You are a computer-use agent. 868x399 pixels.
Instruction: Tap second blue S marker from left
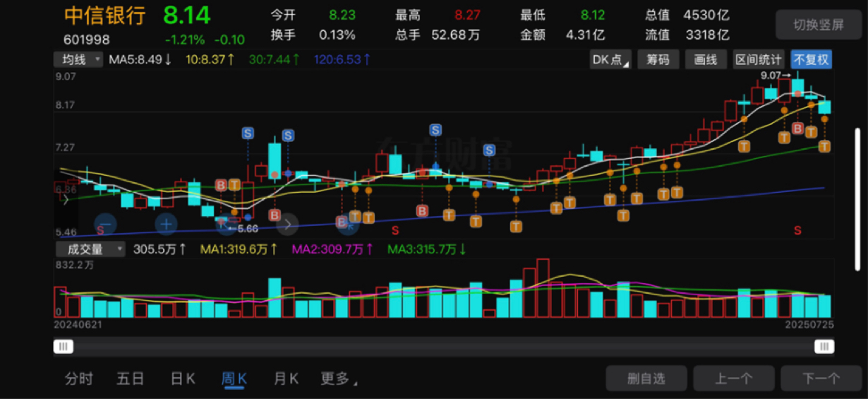(x=288, y=136)
